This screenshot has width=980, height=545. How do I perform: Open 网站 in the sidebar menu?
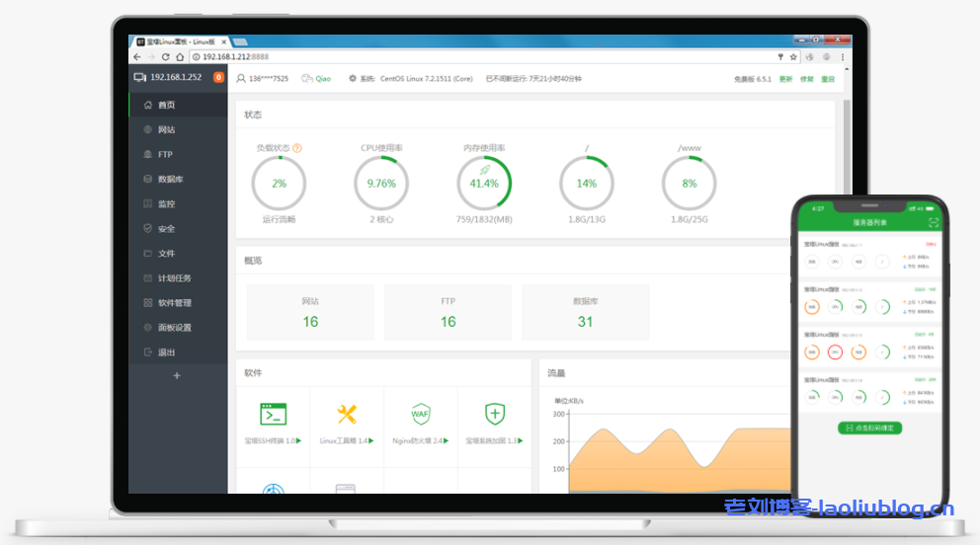click(x=166, y=129)
